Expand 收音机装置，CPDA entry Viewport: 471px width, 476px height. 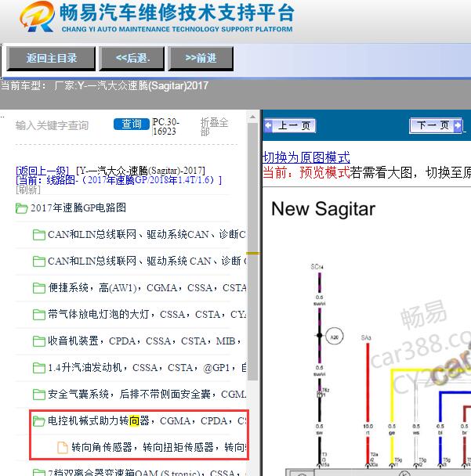point(145,341)
